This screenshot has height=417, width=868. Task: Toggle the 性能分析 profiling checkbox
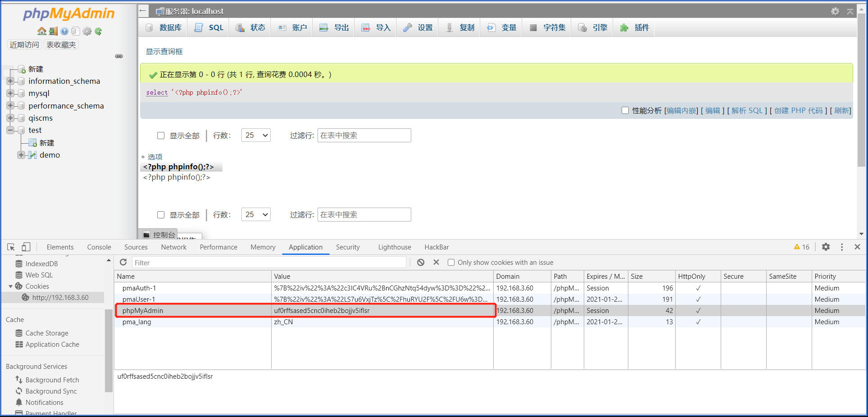(x=625, y=110)
